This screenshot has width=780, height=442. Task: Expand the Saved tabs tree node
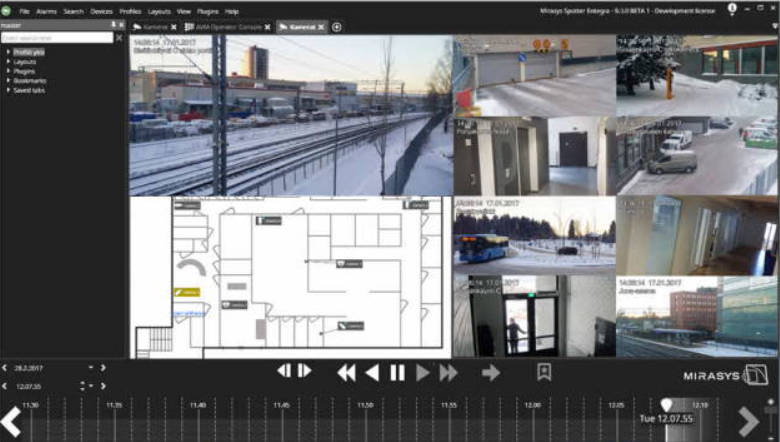click(9, 90)
